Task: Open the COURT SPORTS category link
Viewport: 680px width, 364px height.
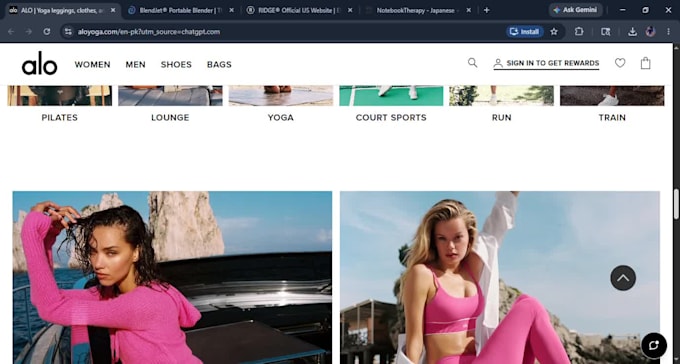Action: (x=391, y=118)
